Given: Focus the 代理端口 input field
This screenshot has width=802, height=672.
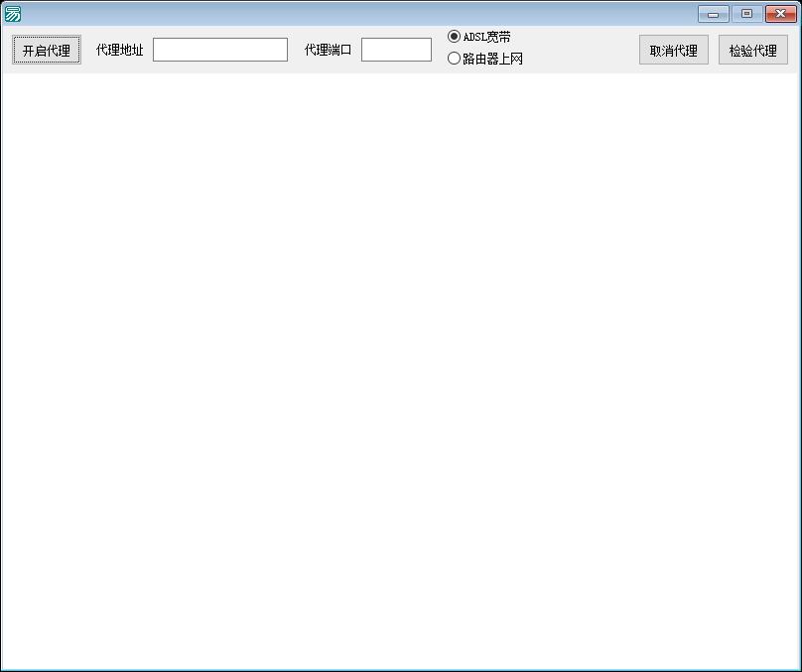Looking at the screenshot, I should point(396,50).
